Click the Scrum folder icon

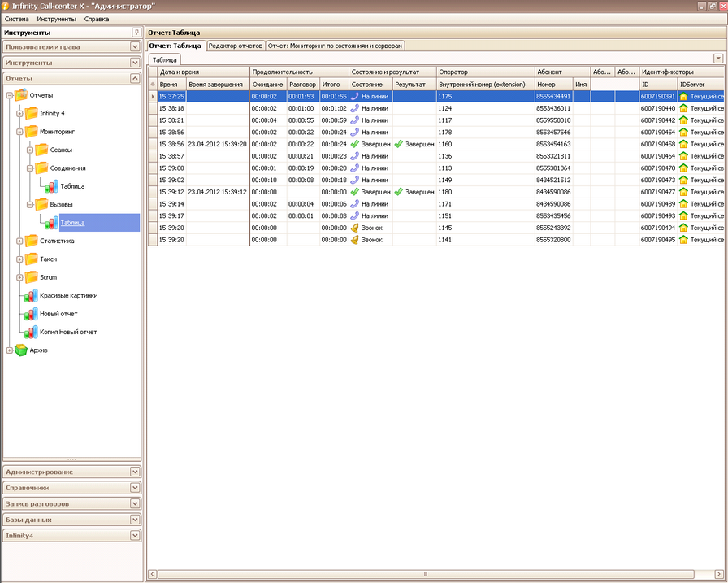pyautogui.click(x=31, y=277)
